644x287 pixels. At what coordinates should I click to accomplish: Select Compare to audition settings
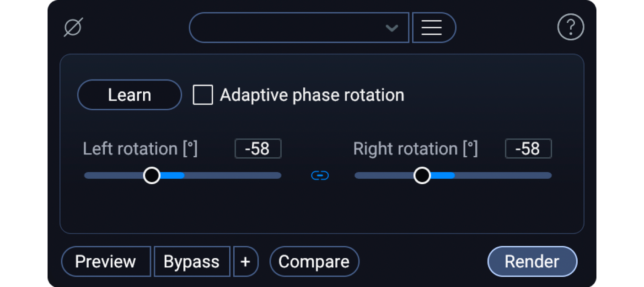point(314,261)
